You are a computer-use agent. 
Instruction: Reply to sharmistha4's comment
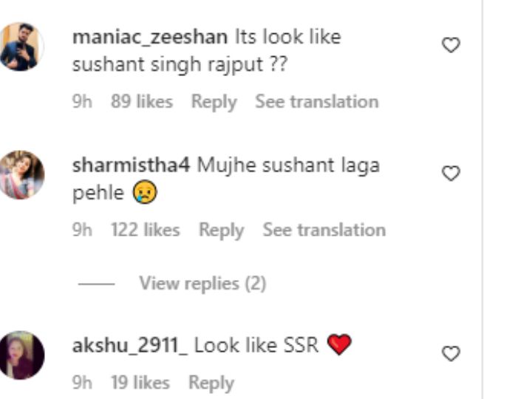pyautogui.click(x=221, y=230)
